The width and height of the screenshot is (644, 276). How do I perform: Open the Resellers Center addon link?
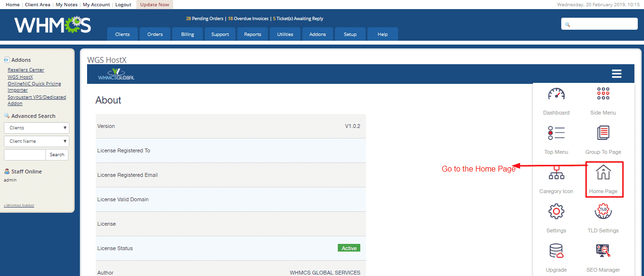pos(25,69)
